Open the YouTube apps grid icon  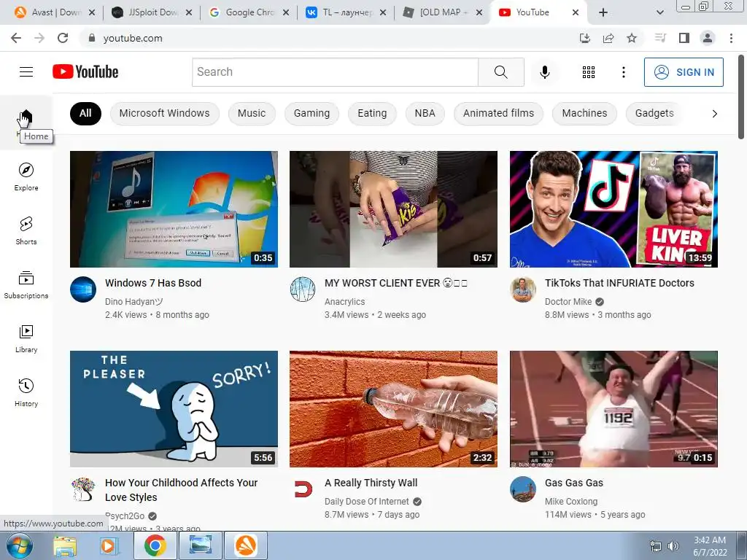589,72
